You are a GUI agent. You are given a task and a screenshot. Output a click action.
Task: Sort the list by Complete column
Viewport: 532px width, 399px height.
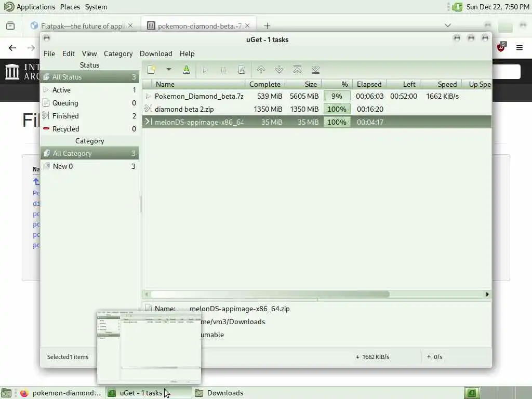tap(265, 84)
